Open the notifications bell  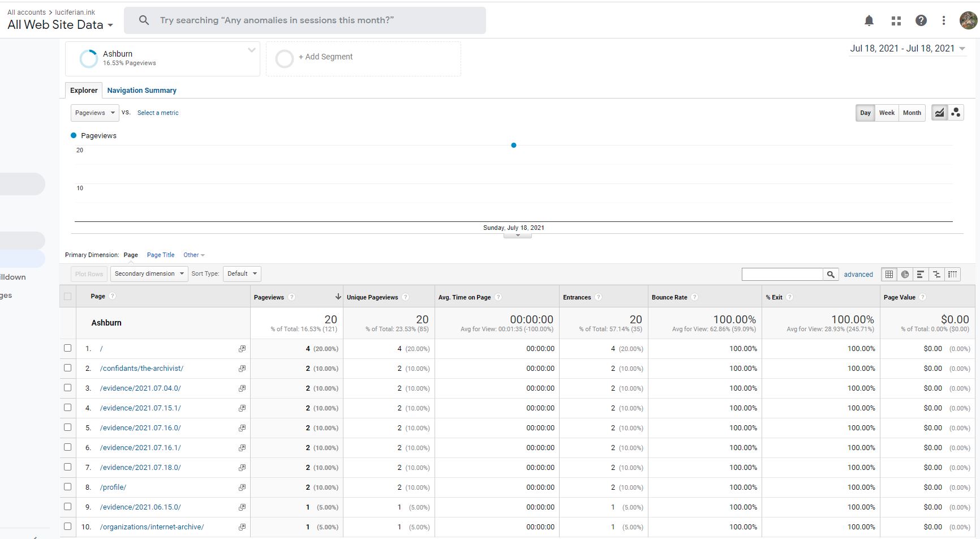pyautogui.click(x=869, y=21)
